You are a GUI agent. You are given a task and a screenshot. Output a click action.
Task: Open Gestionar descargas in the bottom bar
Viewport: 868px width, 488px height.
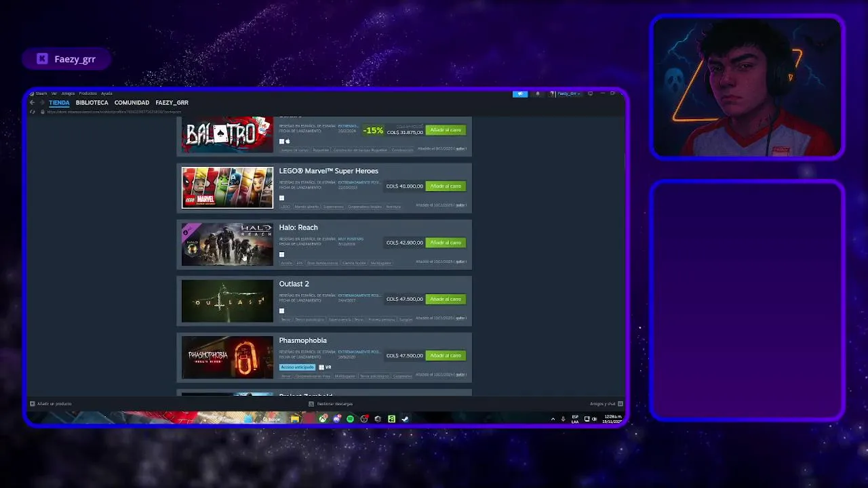point(331,404)
